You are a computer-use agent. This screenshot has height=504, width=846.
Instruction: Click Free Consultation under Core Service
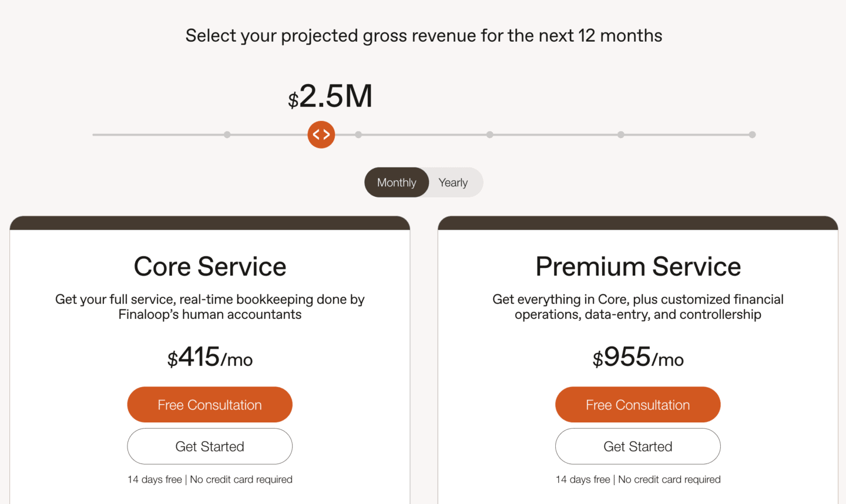click(210, 404)
